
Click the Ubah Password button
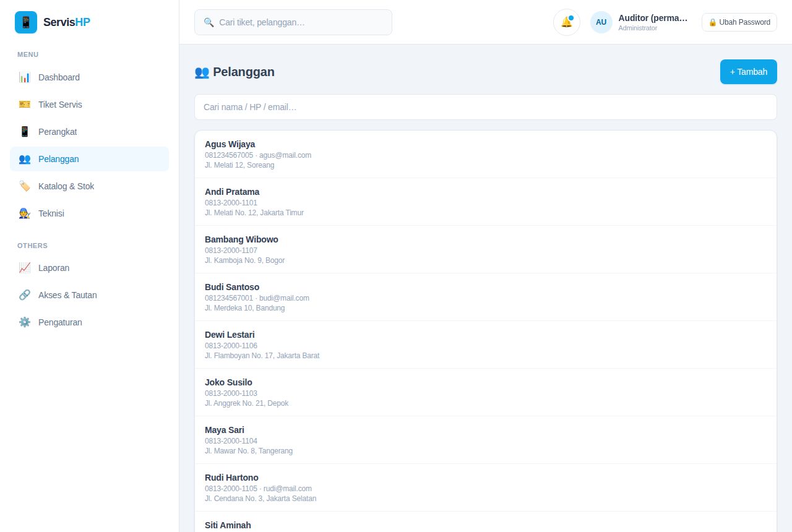click(739, 22)
